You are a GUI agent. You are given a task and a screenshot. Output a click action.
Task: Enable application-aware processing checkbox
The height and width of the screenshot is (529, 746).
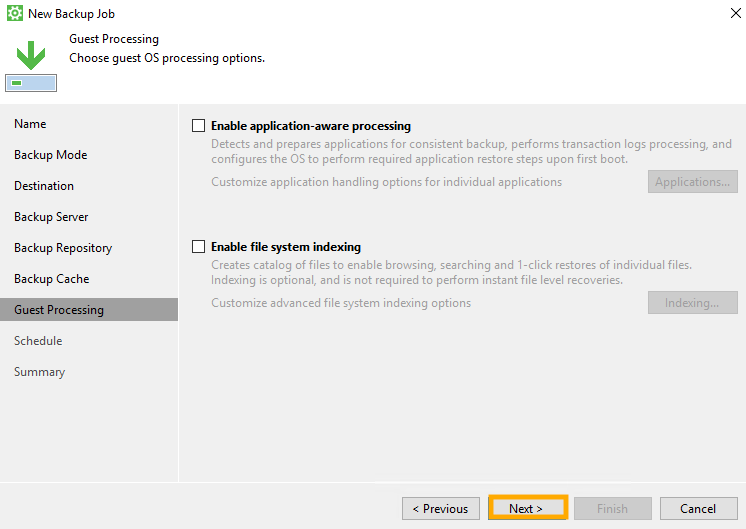coord(198,126)
